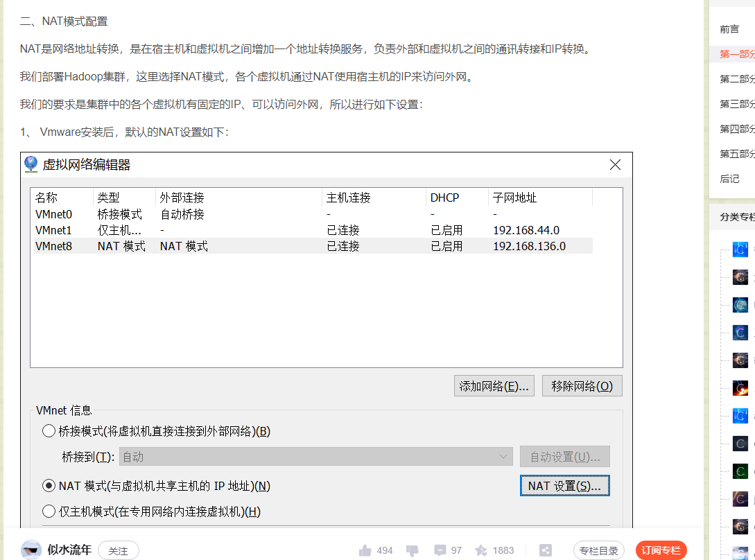Select 桥接模式 radio button in VMnet 信息

pyautogui.click(x=49, y=430)
